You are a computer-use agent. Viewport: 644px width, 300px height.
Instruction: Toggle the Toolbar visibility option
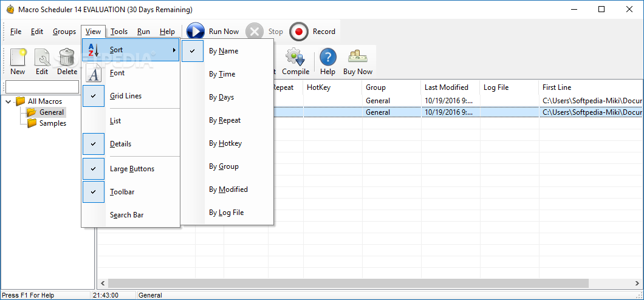[131, 192]
